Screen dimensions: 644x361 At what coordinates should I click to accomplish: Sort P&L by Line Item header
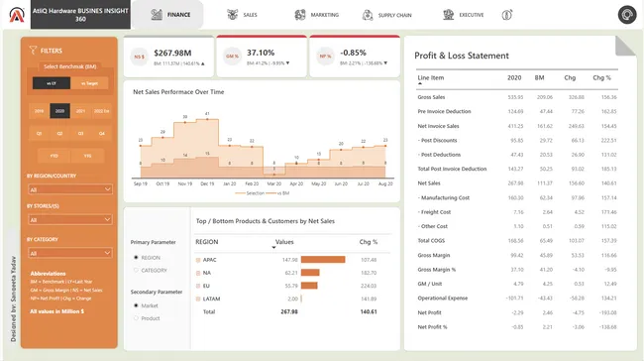tap(430, 77)
